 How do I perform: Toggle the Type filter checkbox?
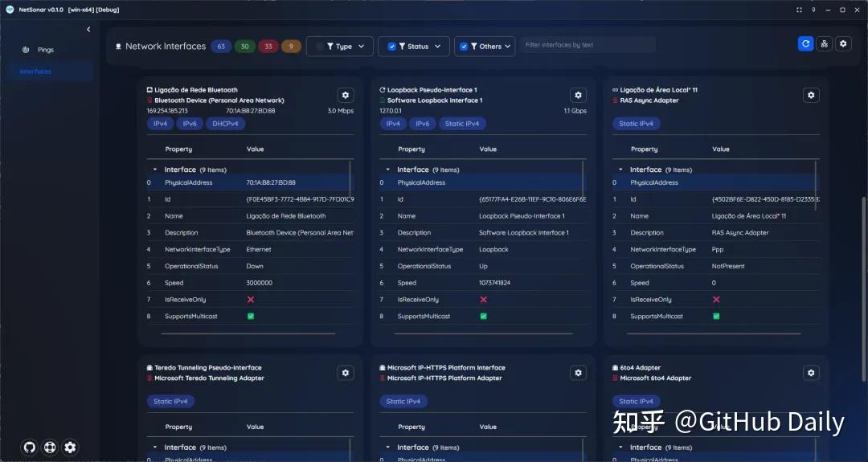[319, 47]
